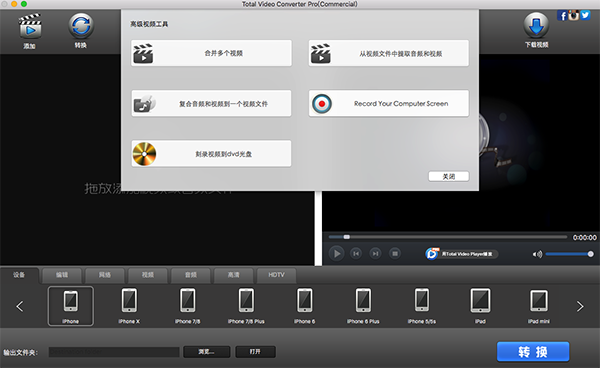Show next device presets with right arrow
Image resolution: width=600 pixels, height=368 pixels.
[580, 306]
